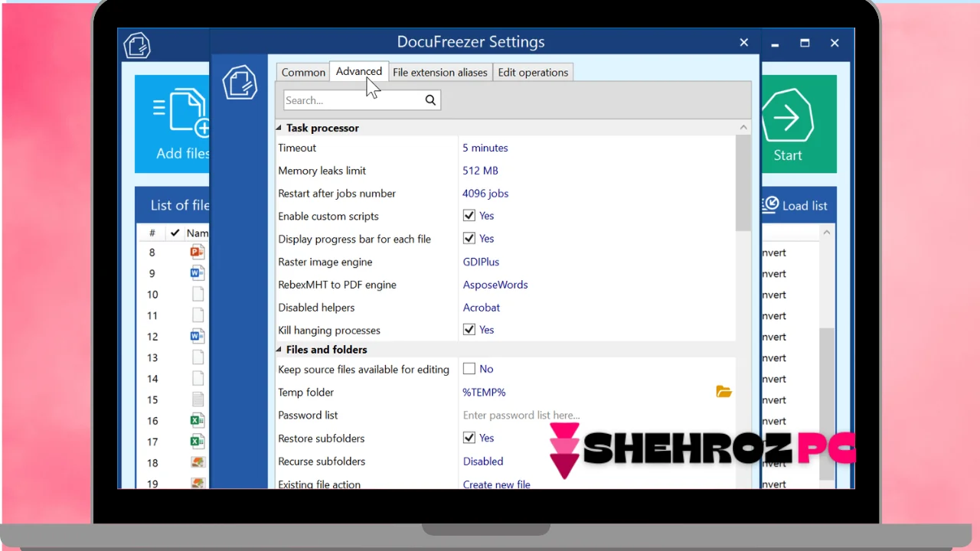
Task: Click the Search magnifier icon in Settings
Action: (430, 99)
